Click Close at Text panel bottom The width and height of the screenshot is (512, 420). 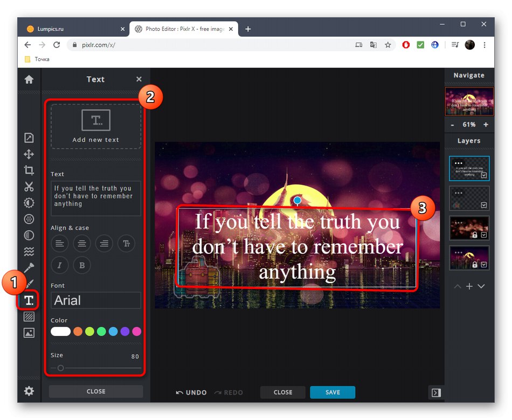click(96, 391)
